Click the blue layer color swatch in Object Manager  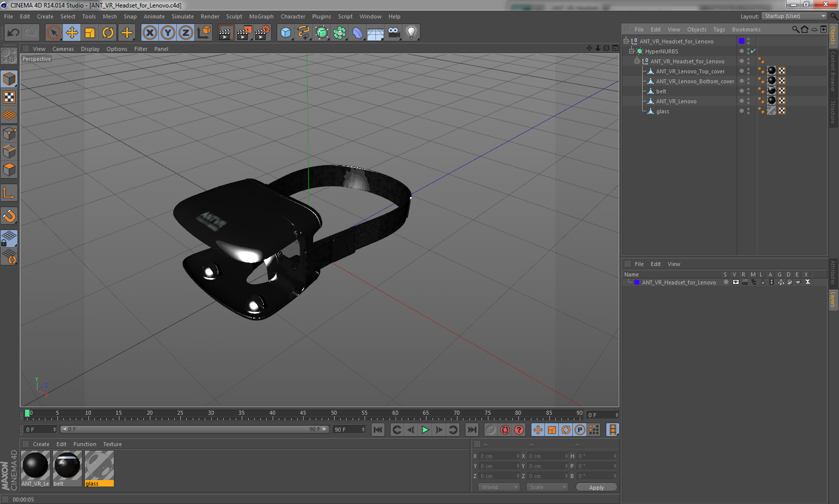[742, 41]
